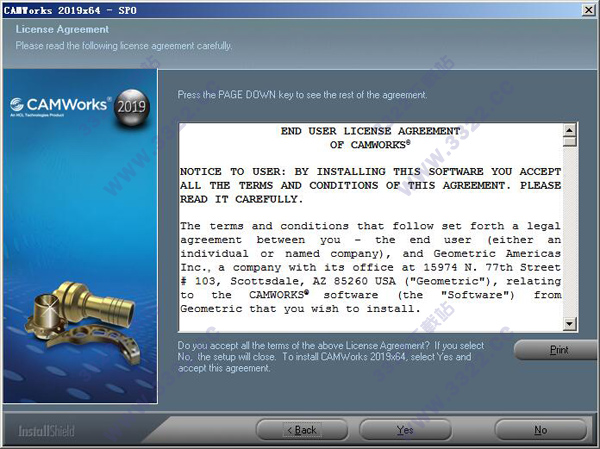Click the golden machined part image
The height and width of the screenshot is (449, 600).
click(83, 321)
